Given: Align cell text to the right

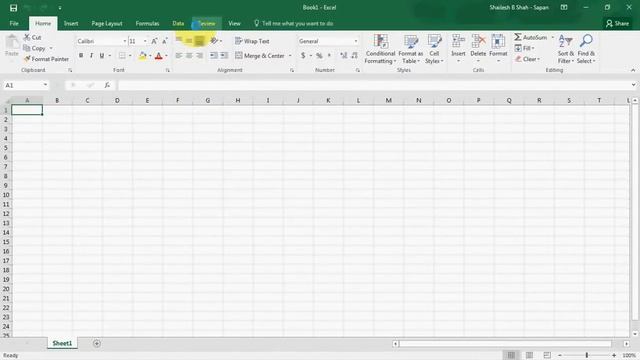Looking at the screenshot, I should pyautogui.click(x=199, y=56).
